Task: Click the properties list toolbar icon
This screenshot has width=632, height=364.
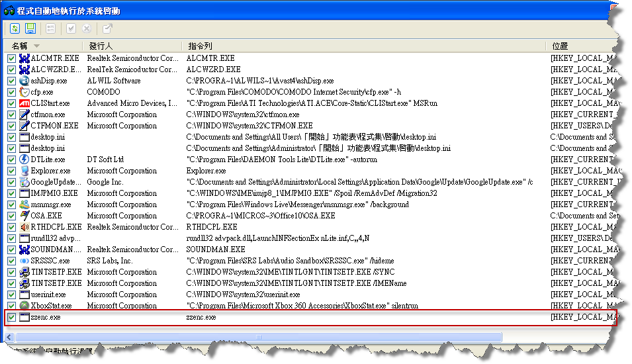Action: pyautogui.click(x=50, y=28)
